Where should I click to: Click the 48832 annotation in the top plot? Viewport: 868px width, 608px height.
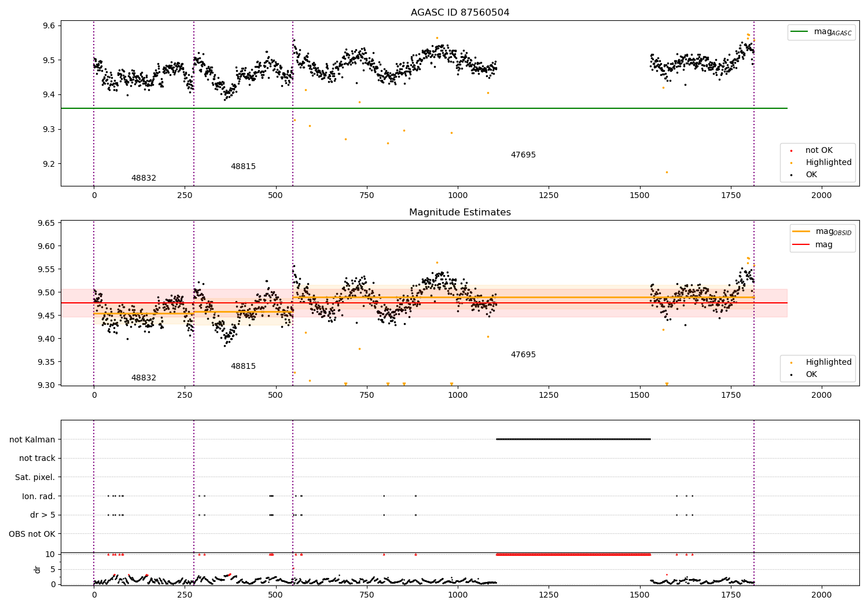coord(144,178)
